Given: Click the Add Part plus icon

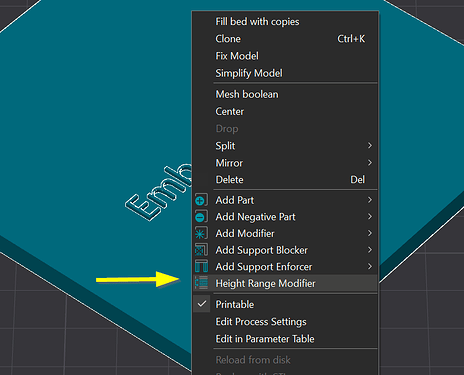Looking at the screenshot, I should [201, 200].
